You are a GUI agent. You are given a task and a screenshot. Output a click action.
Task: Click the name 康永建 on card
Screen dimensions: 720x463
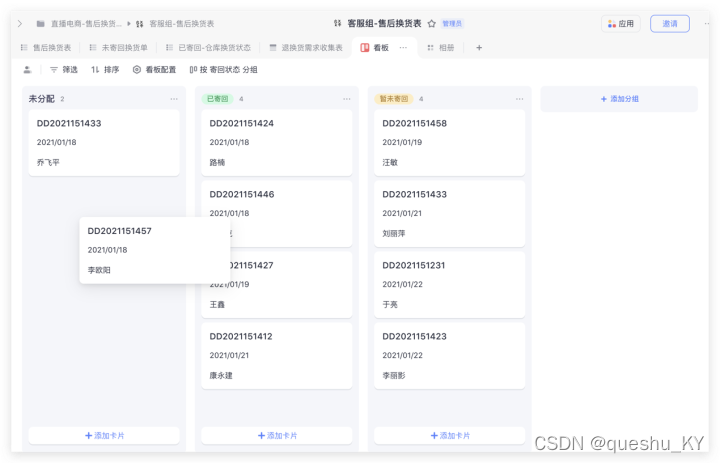coord(221,376)
